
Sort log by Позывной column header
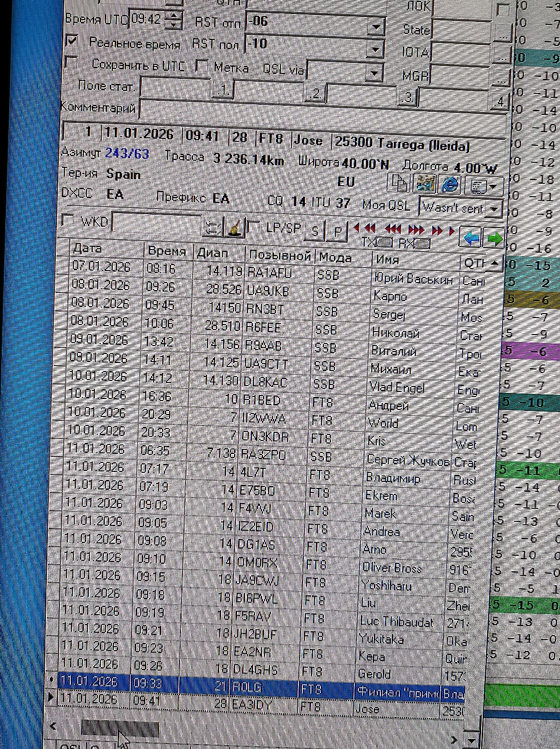pyautogui.click(x=279, y=255)
